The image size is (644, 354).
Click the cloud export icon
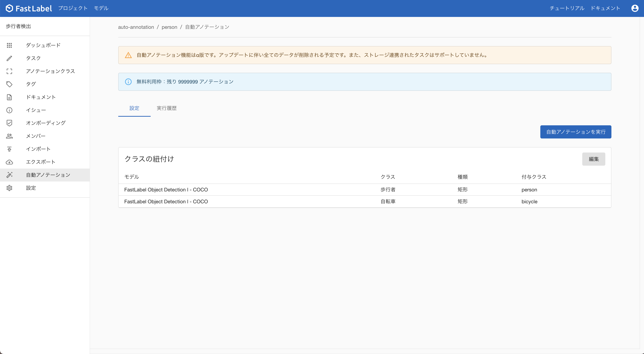point(9,162)
